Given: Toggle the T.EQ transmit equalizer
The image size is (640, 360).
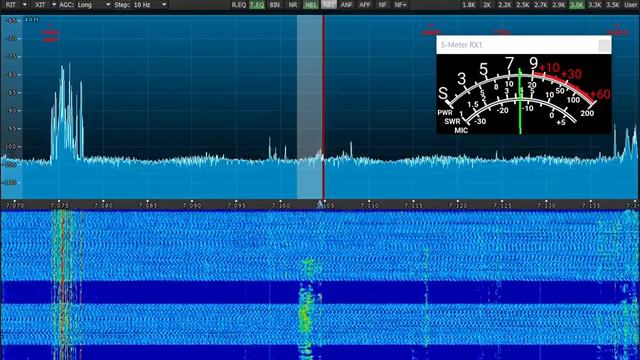Looking at the screenshot, I should [x=257, y=5].
